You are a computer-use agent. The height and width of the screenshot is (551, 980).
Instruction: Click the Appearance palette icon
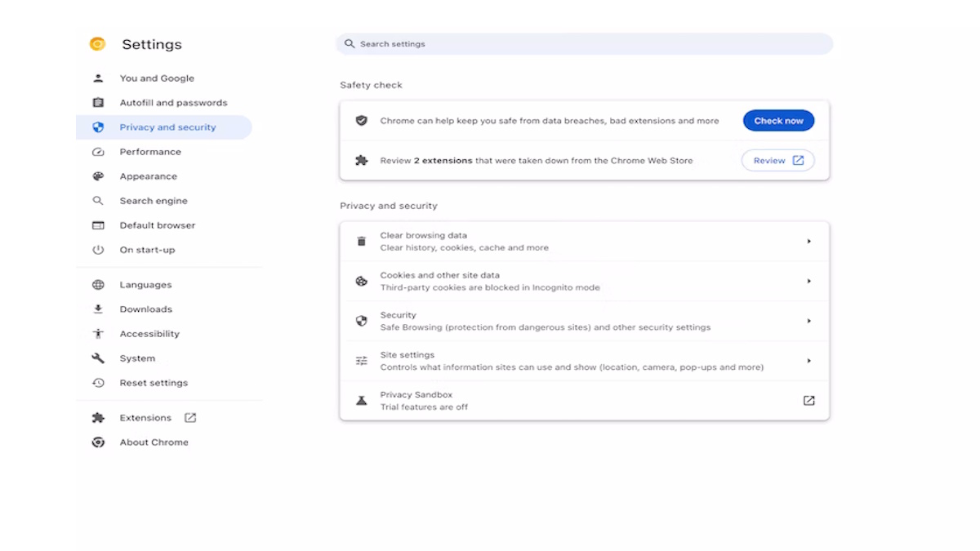(98, 176)
